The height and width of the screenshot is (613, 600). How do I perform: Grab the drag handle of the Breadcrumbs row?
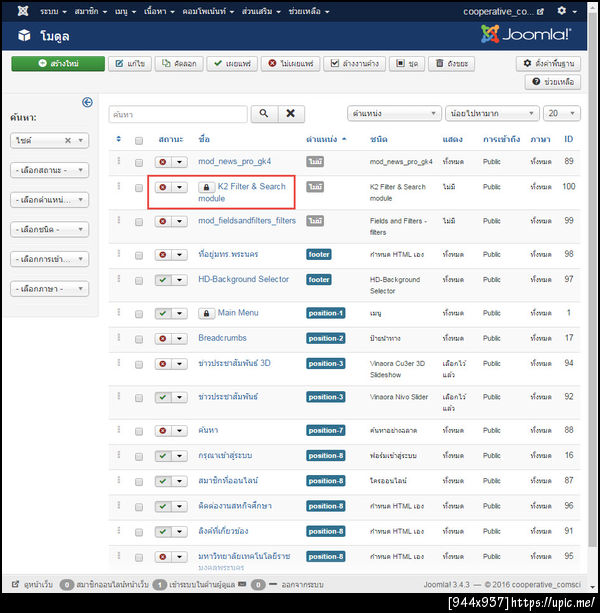119,338
